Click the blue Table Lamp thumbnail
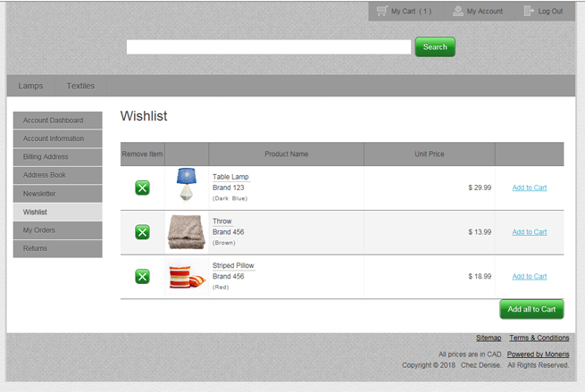Image resolution: width=585 pixels, height=392 pixels. coord(187,184)
